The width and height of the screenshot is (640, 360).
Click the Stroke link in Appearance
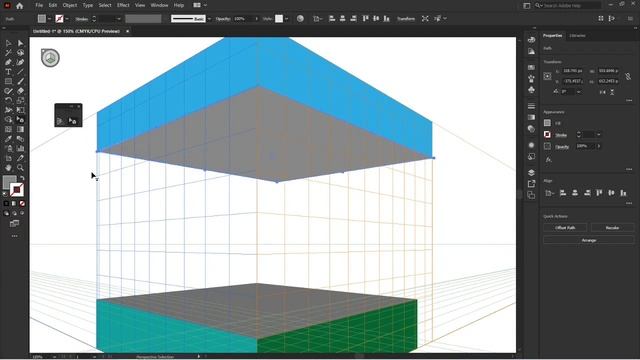[x=561, y=135]
